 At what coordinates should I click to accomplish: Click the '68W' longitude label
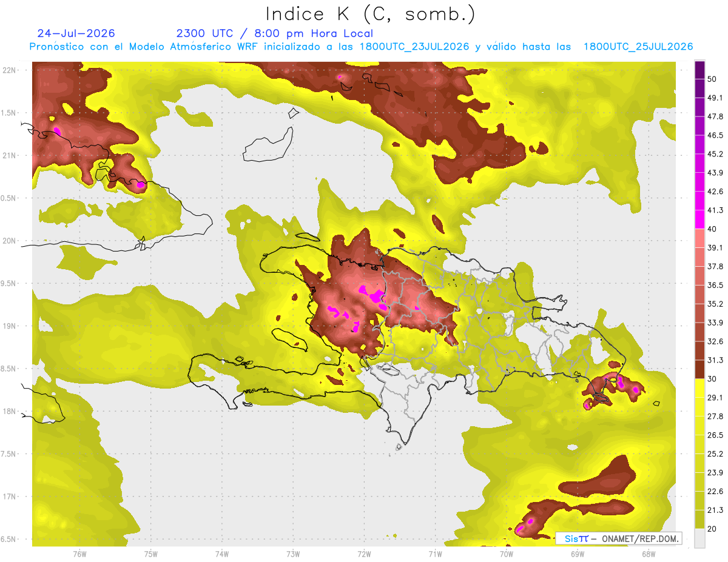pyautogui.click(x=649, y=554)
